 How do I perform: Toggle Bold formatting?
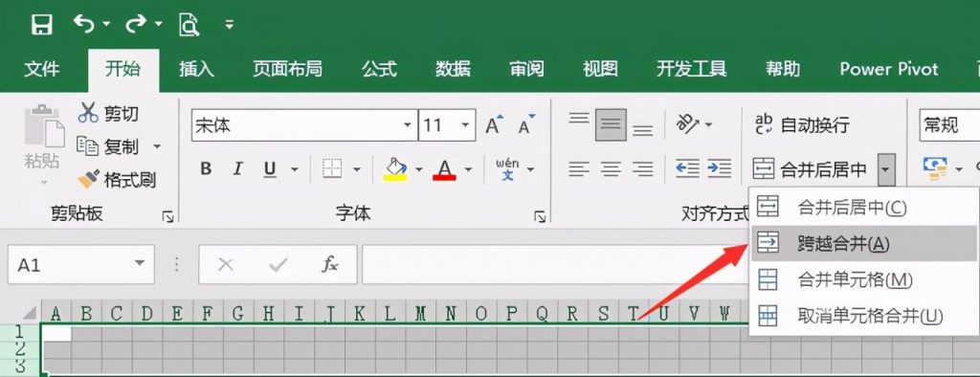(206, 168)
